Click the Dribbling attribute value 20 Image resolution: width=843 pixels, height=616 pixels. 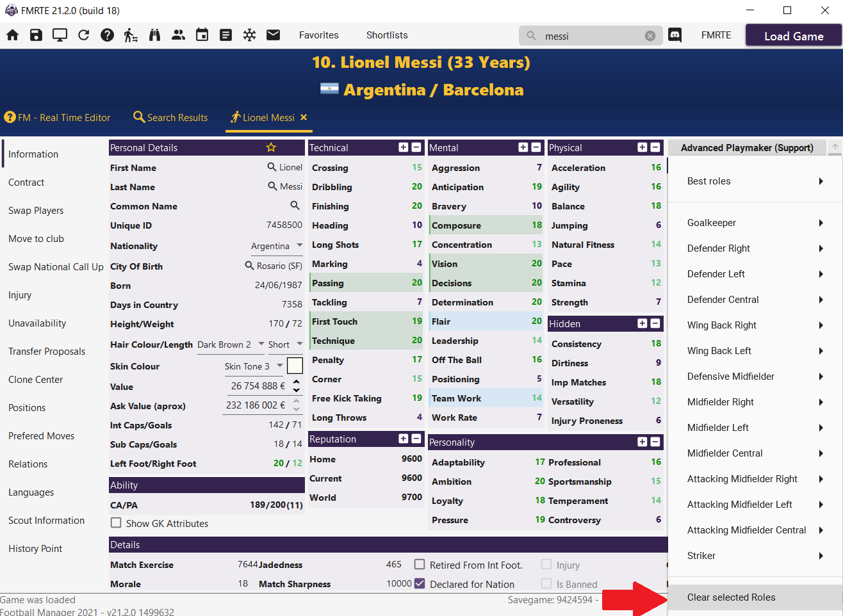[417, 187]
